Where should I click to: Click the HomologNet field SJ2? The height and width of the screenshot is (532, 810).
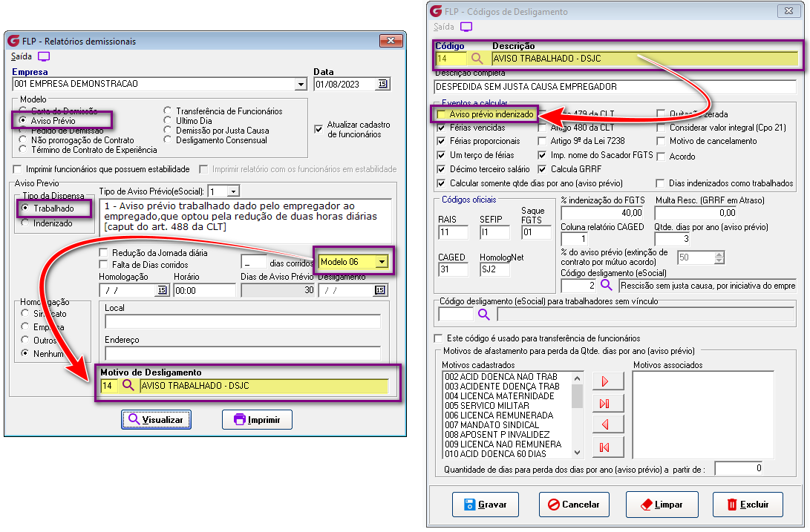click(495, 269)
